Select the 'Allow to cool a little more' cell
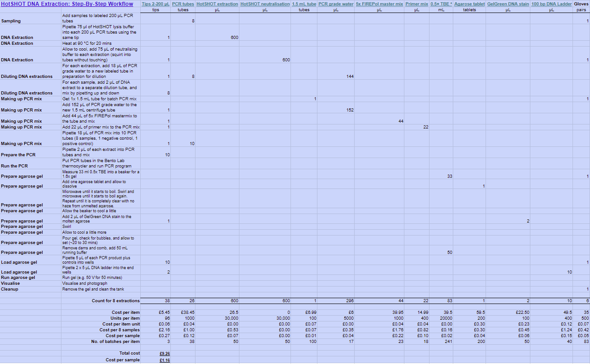Image resolution: width=590 pixels, height=364 pixels. pos(101,232)
